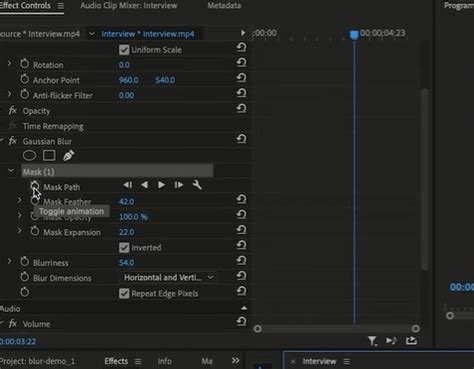Show hidden panel tabs overflow arrows
474x369 pixels.
pos(235,361)
